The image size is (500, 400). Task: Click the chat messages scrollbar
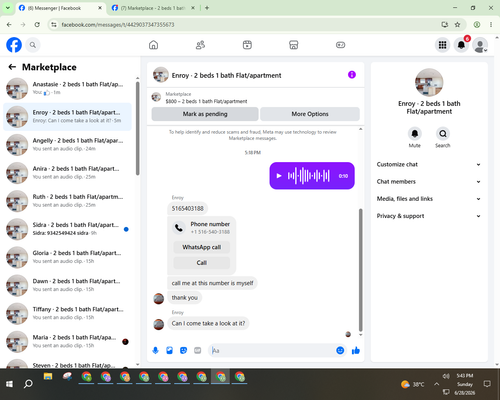360,270
